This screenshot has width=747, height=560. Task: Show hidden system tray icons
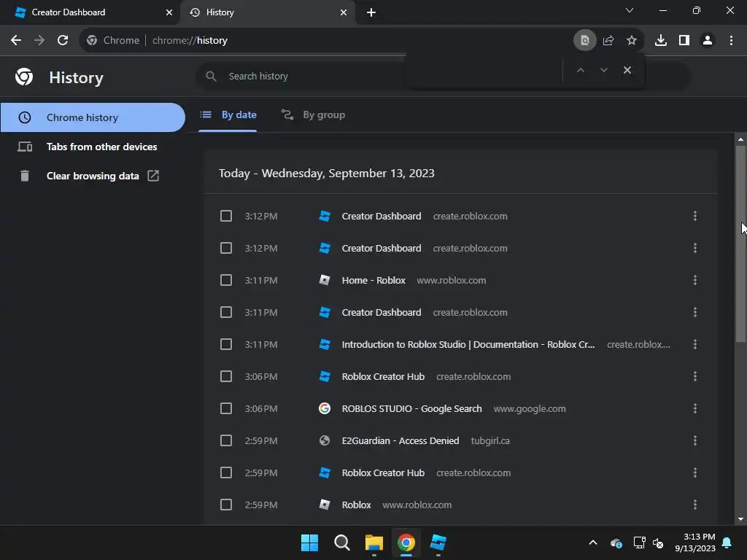pyautogui.click(x=592, y=542)
